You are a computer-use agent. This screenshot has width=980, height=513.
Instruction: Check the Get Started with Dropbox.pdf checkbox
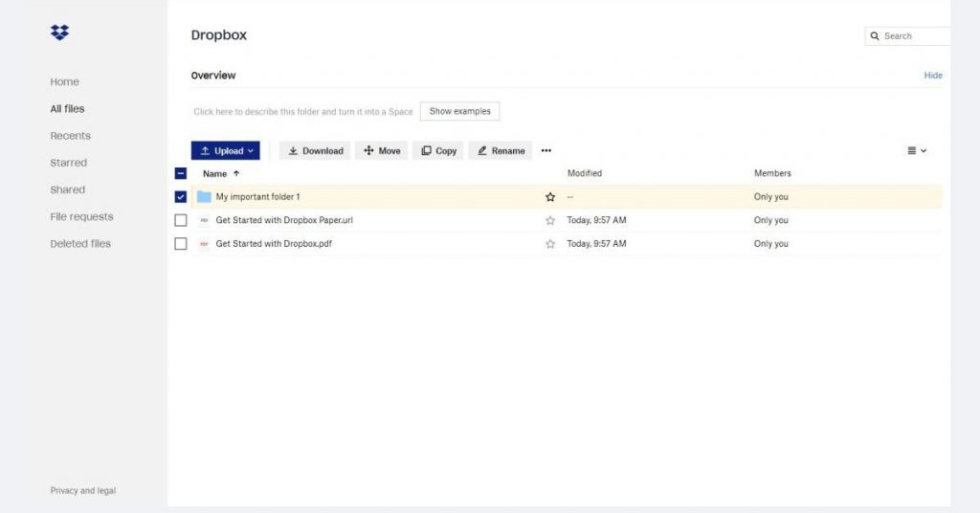point(181,244)
